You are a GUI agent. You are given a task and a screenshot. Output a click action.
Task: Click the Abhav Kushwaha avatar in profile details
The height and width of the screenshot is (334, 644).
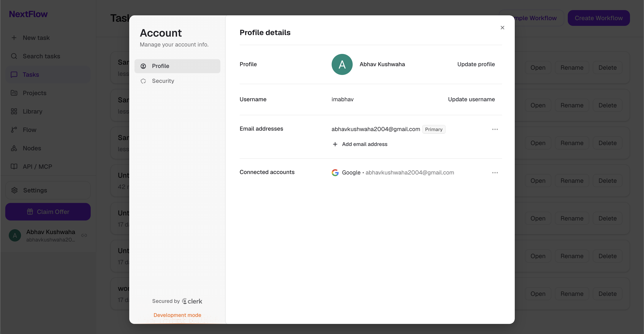[x=342, y=64]
